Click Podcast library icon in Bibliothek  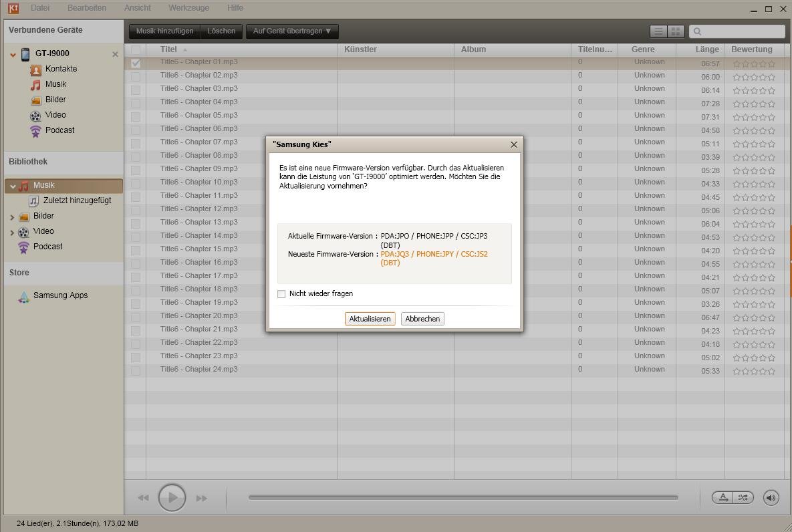click(x=24, y=247)
